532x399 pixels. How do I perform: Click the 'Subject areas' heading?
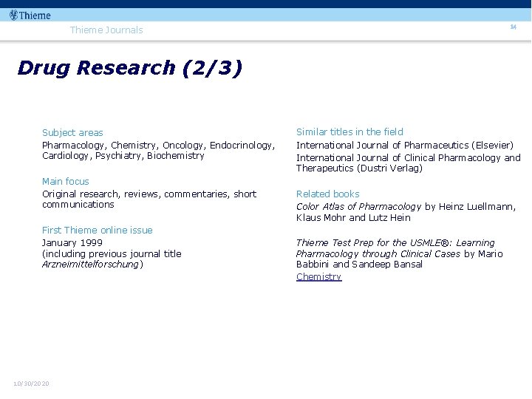pos(72,133)
